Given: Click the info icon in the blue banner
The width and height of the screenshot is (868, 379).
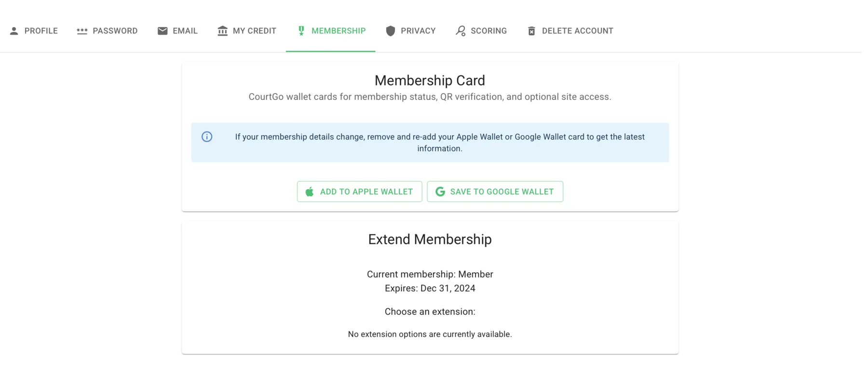Looking at the screenshot, I should point(207,137).
